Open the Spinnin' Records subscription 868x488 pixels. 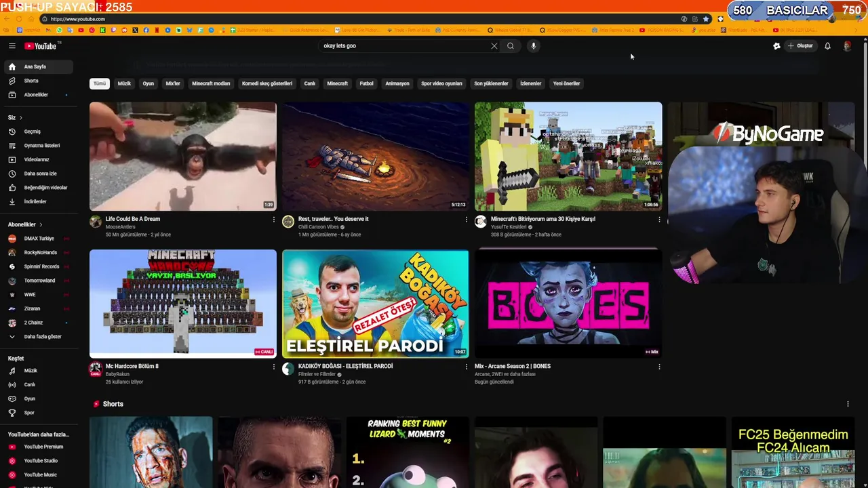tap(38, 266)
